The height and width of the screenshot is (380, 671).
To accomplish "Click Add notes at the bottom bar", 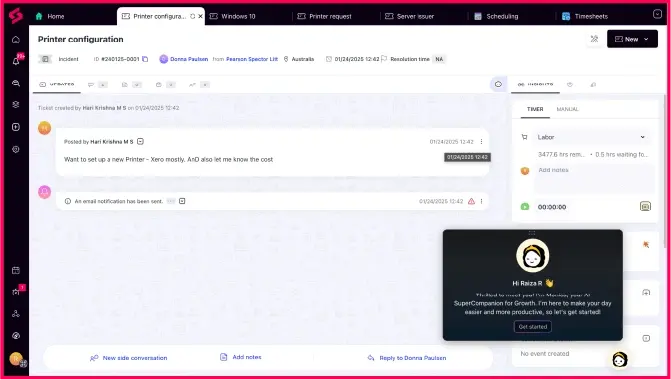I will pyautogui.click(x=240, y=357).
